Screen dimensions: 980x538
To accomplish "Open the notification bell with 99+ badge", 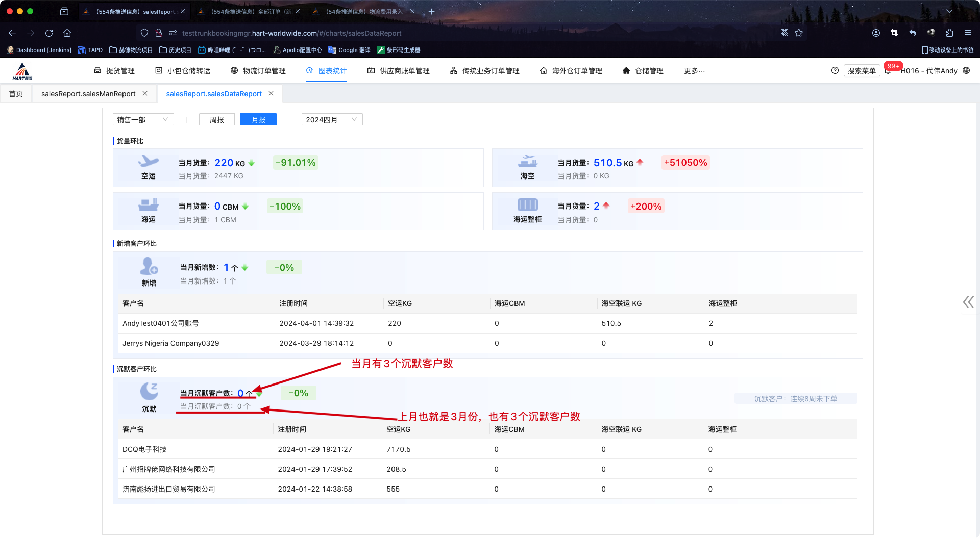I will pos(888,71).
